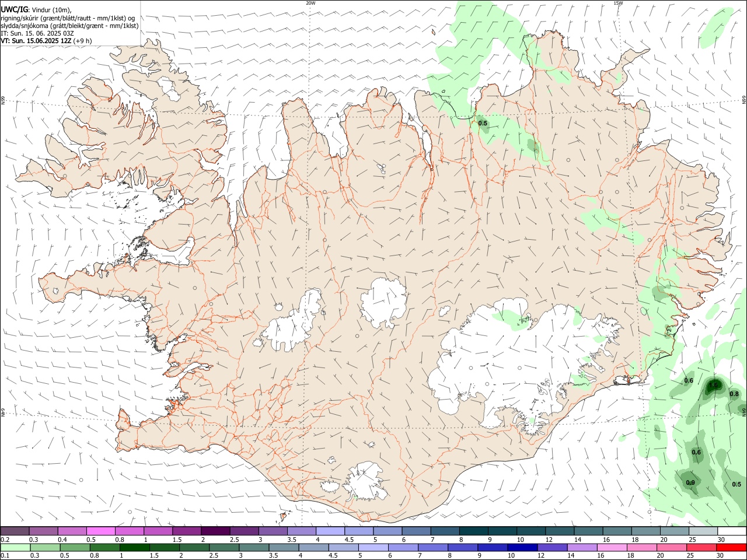This screenshot has width=747, height=560.
Task: Click the 'IT: Sun. 15. 06. 2025 03Z' line
Action: [x=37, y=33]
